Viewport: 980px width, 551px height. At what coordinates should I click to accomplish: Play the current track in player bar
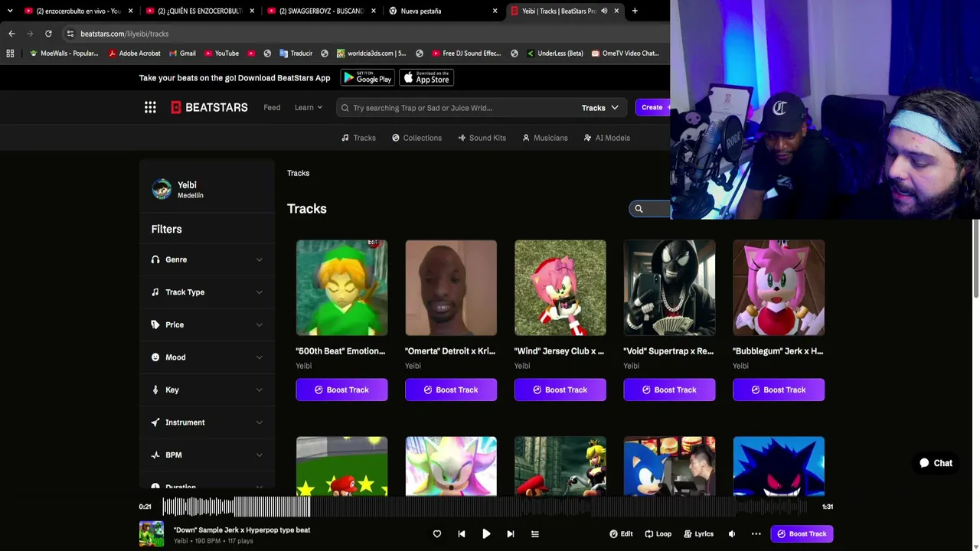pos(486,534)
